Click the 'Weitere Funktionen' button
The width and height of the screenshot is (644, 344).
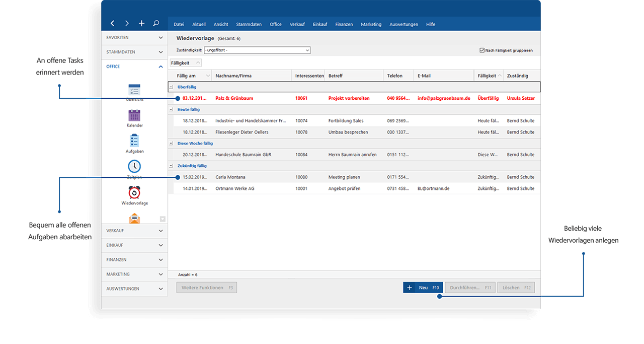206,288
